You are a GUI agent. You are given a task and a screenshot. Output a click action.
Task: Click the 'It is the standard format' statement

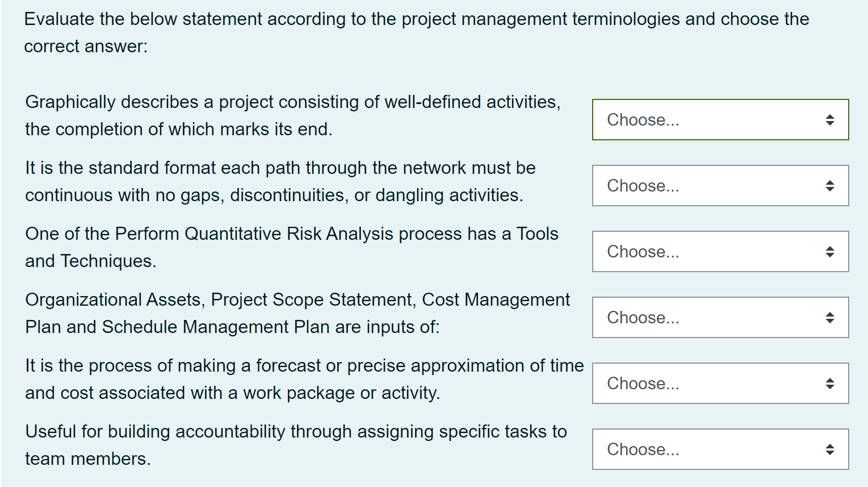[x=280, y=181]
